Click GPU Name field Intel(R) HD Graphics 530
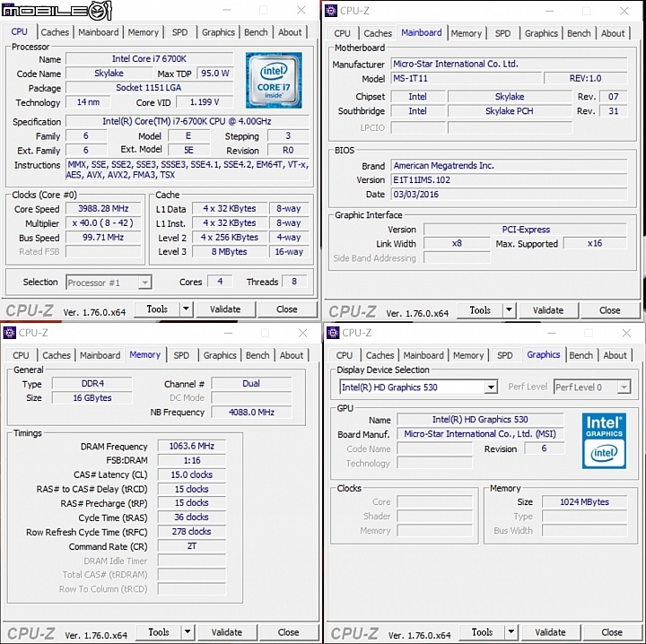 [x=480, y=420]
